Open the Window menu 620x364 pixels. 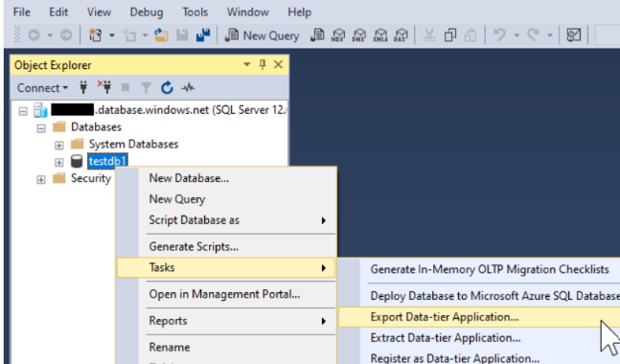pyautogui.click(x=248, y=12)
